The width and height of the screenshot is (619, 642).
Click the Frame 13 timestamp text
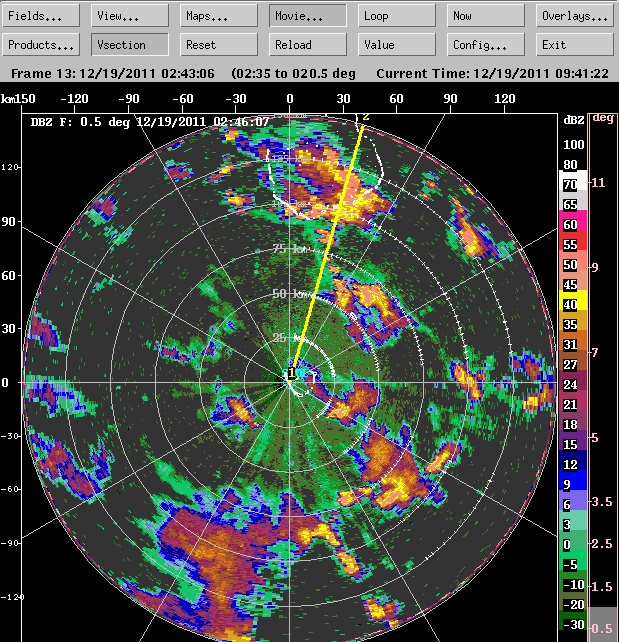pyautogui.click(x=113, y=74)
